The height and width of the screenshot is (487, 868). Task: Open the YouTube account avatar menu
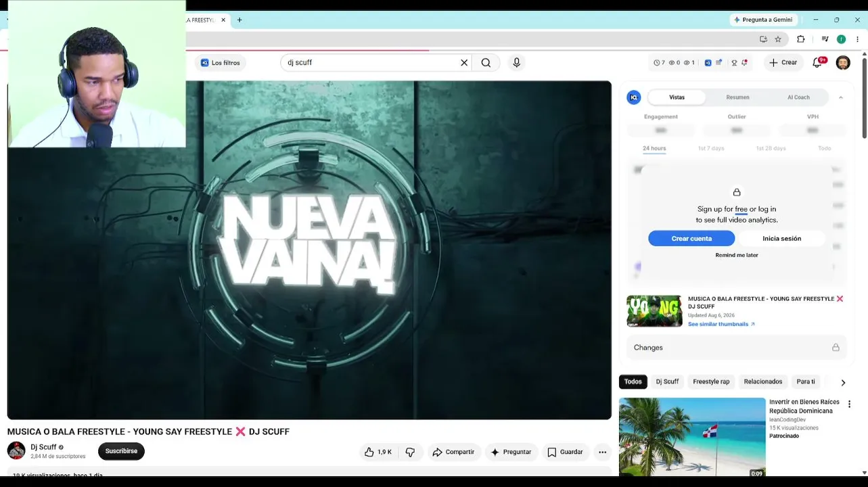843,63
